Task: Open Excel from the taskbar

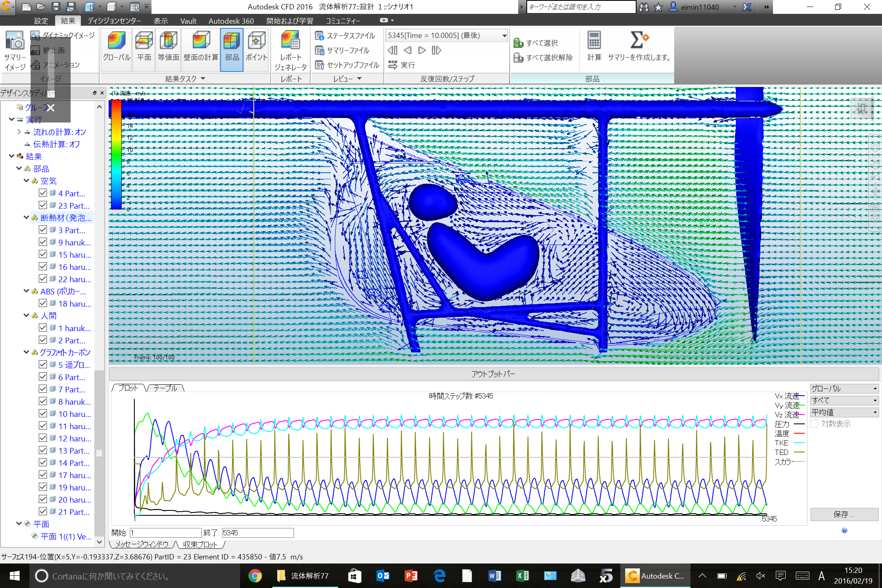Action: tap(523, 576)
